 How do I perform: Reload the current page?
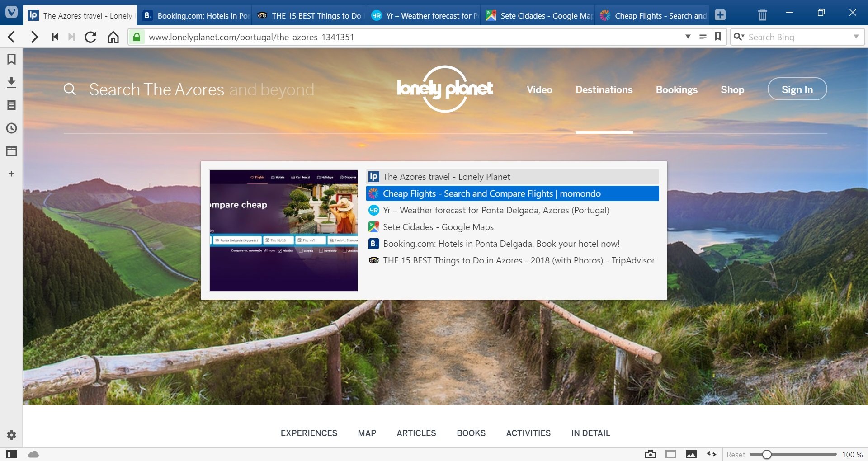coord(90,37)
